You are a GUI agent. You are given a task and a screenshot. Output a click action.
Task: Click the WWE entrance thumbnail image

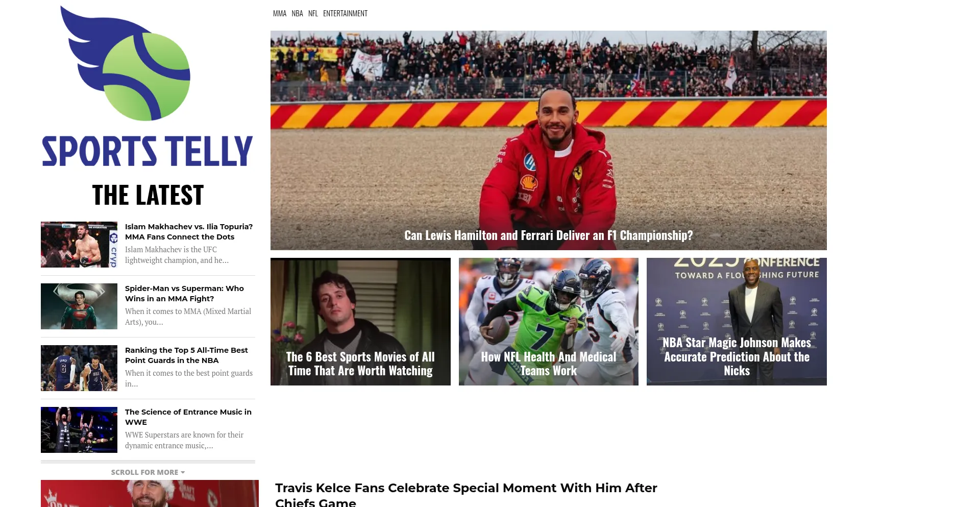(79, 430)
